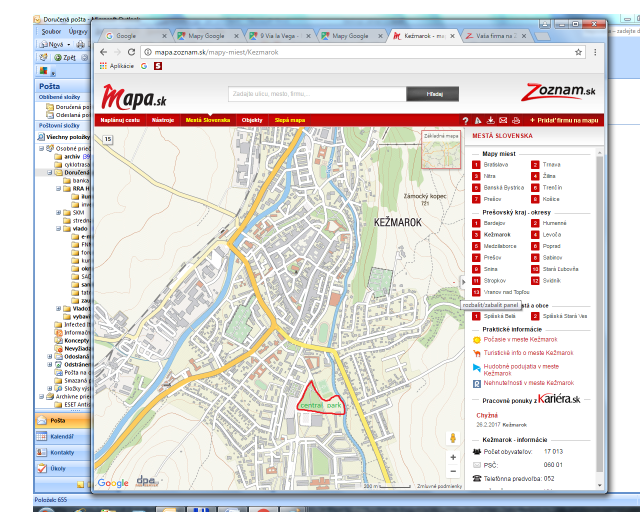Open Kontakty in Outlook navigation pane
Image resolution: width=640 pixels, height=512 pixels.
tap(62, 452)
